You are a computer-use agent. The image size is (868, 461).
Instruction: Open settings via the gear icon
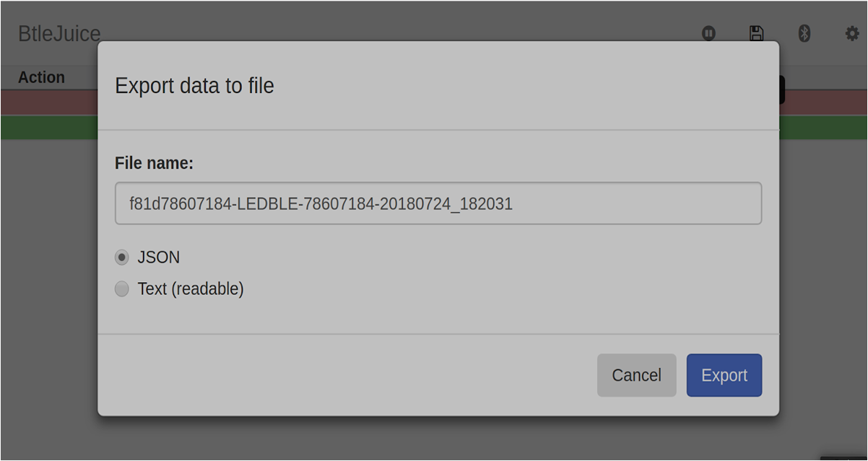(x=852, y=33)
